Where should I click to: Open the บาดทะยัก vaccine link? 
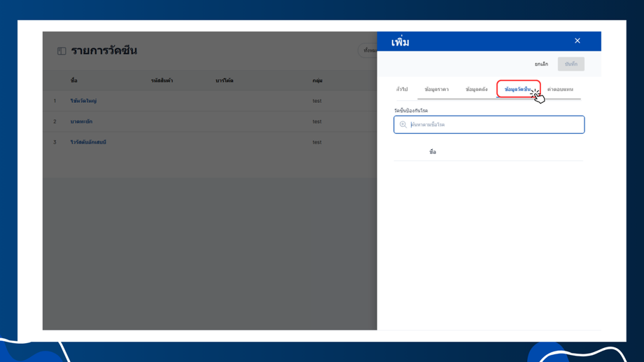point(81,122)
